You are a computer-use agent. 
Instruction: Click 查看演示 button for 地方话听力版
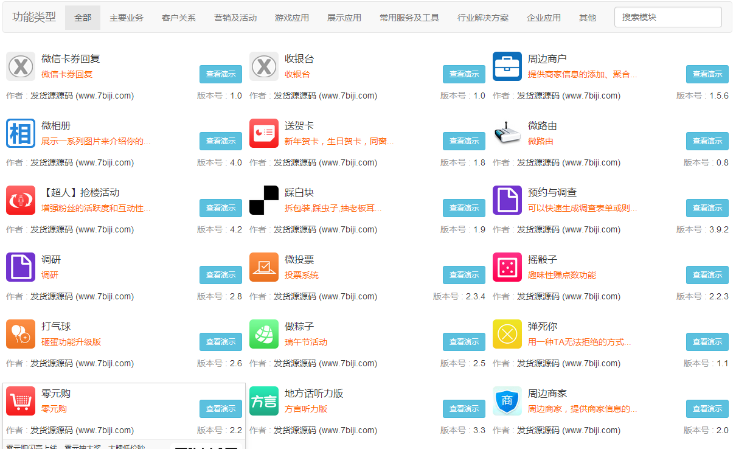coord(464,409)
